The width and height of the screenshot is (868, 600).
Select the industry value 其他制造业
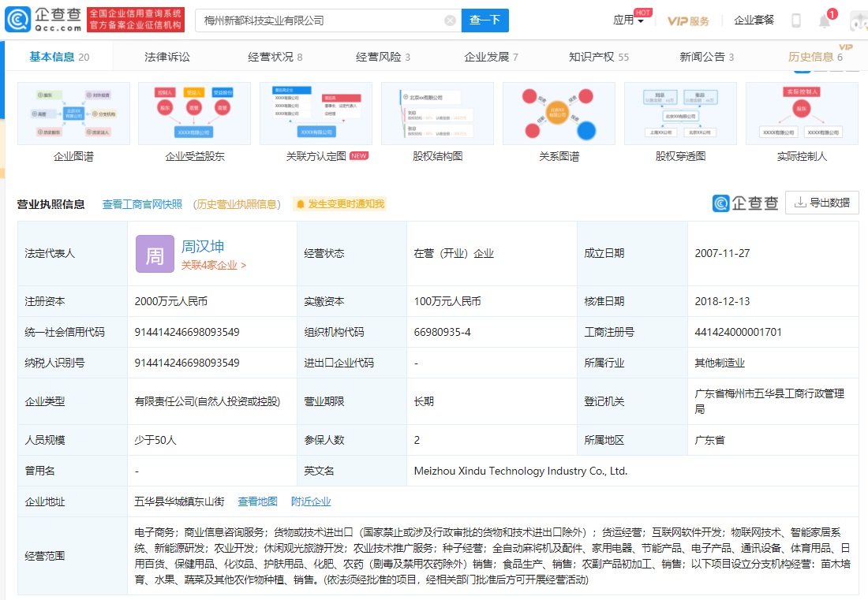pos(720,363)
